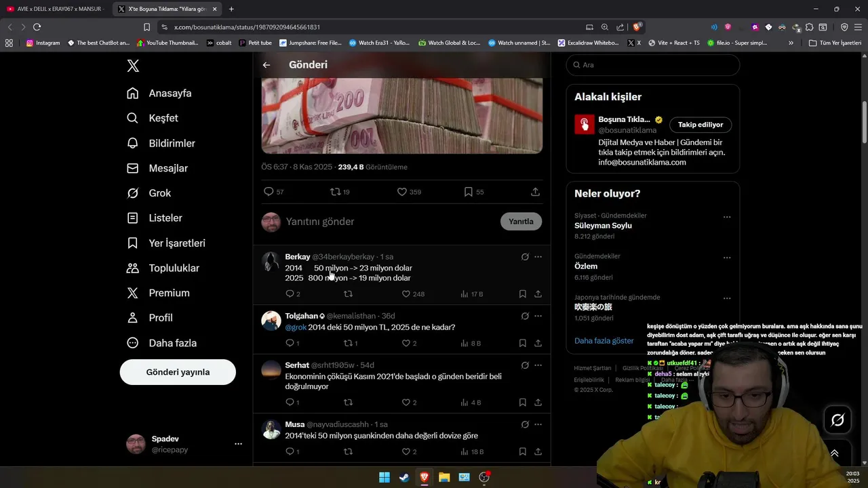Bookmark Serhat's reply
Screen dimensions: 868x488
point(522,403)
